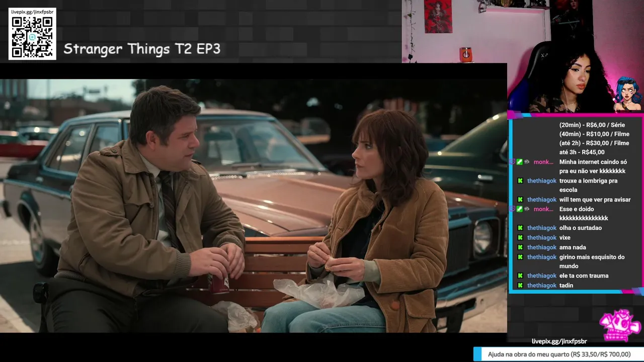Click green badge beside 'Esse e doido'
Viewport: 644px width, 362px height.
(x=520, y=209)
